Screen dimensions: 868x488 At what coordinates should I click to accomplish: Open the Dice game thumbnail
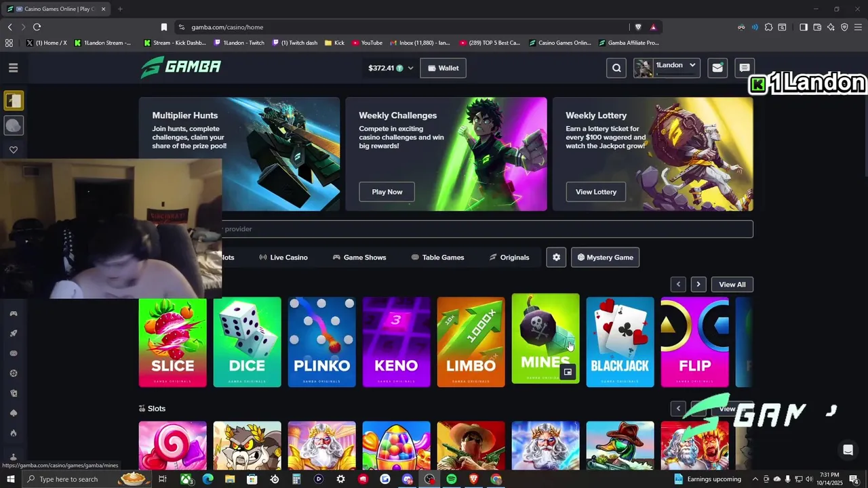[x=248, y=342]
